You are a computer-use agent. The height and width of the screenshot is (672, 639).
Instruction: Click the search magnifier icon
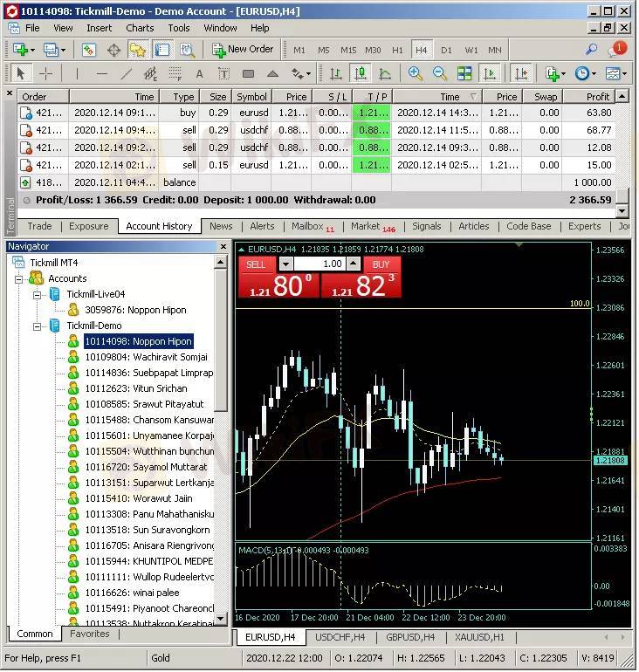pos(591,50)
